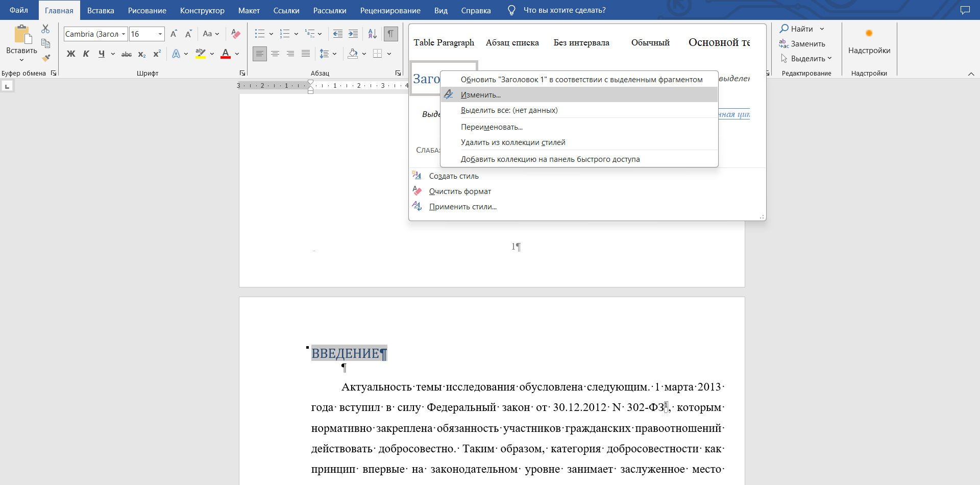Click Replace (Заменить) button
Image resolution: width=980 pixels, height=485 pixels.
pyautogui.click(x=802, y=43)
